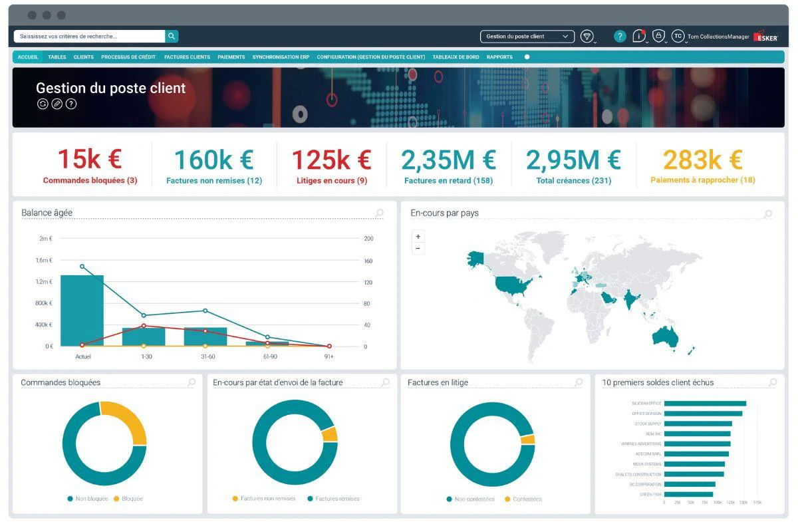The height and width of the screenshot is (532, 798).
Task: Refresh the dashboard via banner refresh icon
Action: (43, 104)
